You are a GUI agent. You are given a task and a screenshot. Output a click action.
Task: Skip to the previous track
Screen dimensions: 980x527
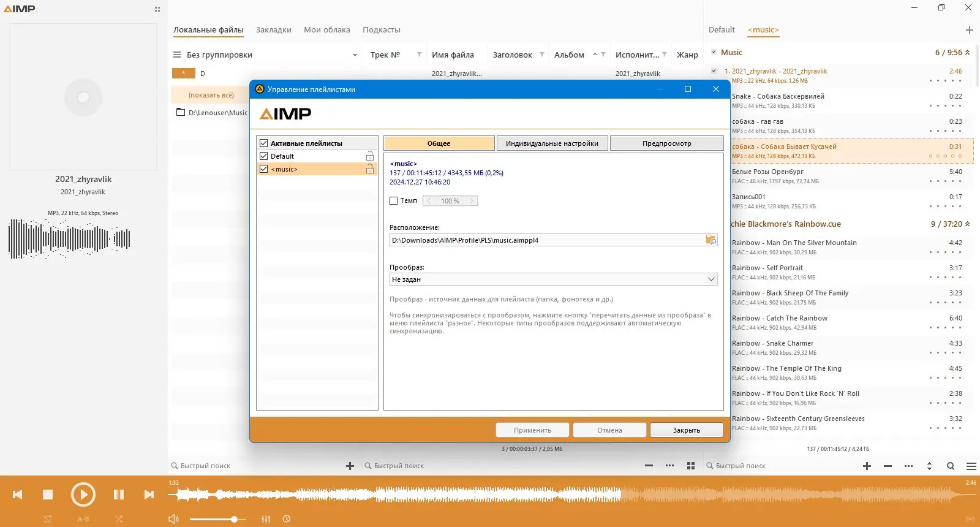pos(18,495)
